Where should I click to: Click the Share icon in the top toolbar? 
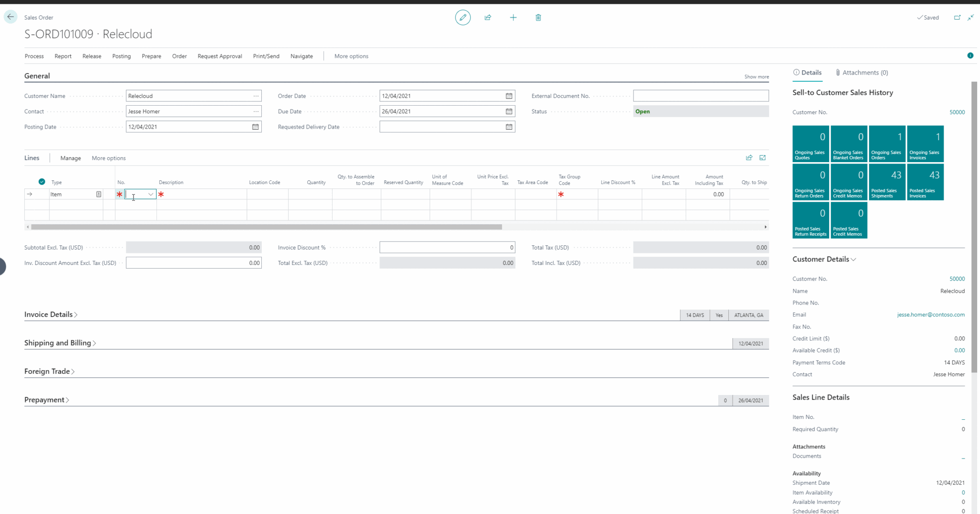(x=488, y=17)
